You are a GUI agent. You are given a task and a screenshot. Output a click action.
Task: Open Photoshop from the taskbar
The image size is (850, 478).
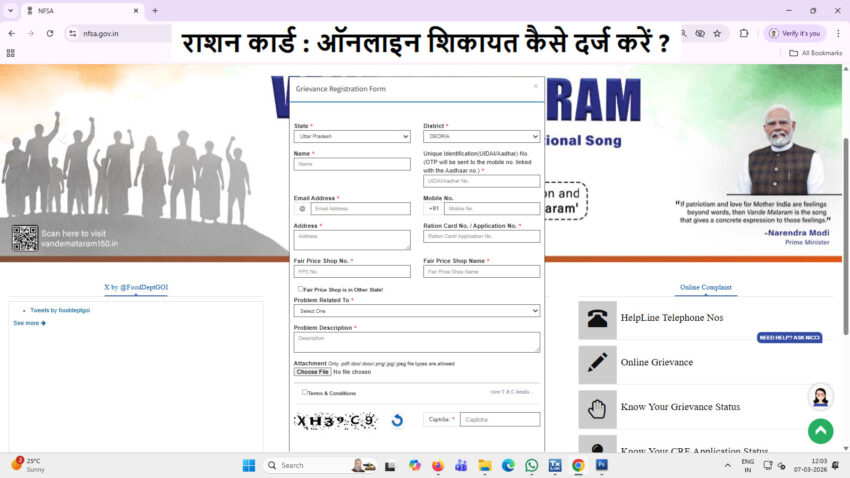(602, 465)
